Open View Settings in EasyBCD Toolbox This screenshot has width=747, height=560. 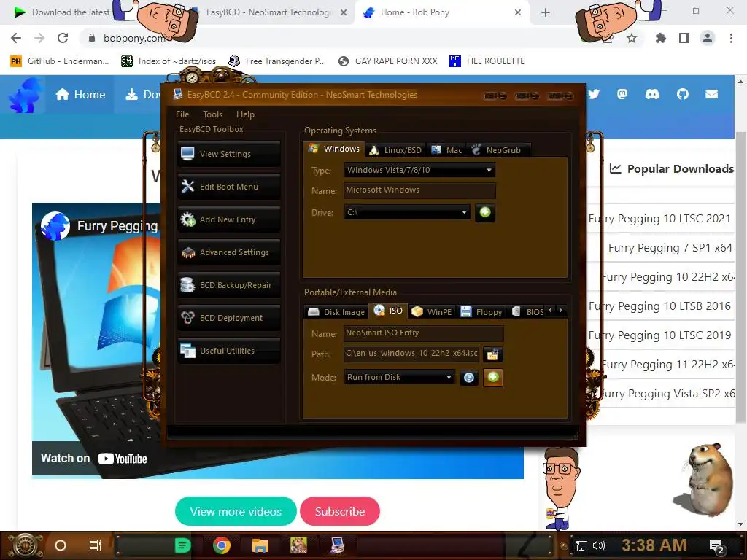[228, 153]
